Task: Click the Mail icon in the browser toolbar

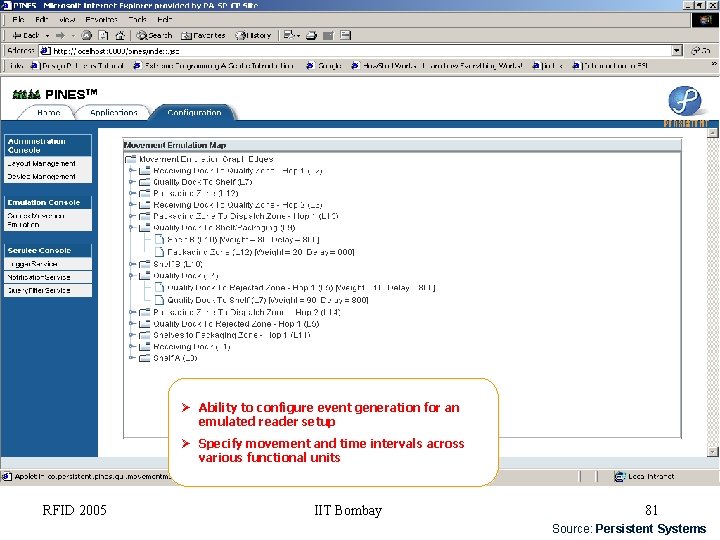Action: pyautogui.click(x=291, y=35)
